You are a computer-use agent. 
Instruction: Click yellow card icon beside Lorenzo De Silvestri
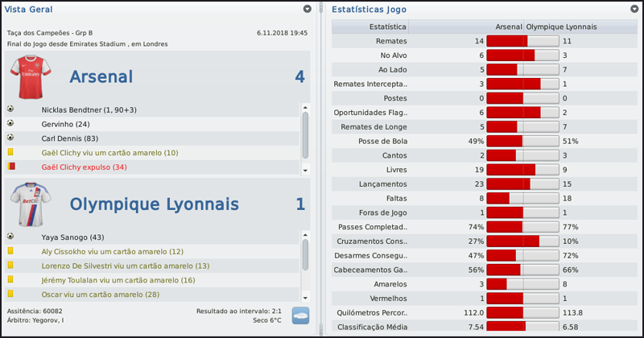coord(10,266)
